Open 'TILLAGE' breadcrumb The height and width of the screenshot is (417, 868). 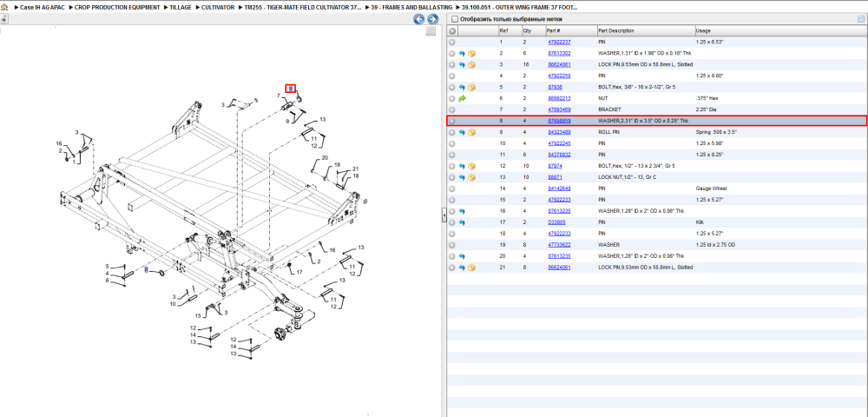point(181,8)
